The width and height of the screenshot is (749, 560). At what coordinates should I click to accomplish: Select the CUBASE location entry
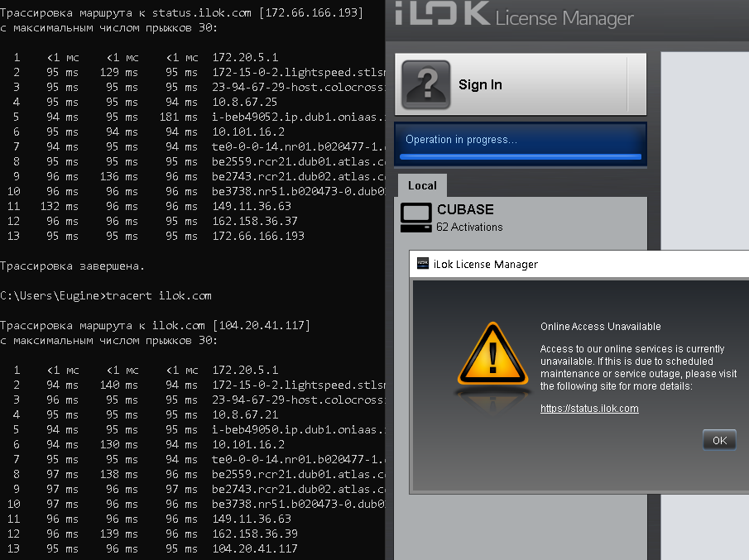[x=521, y=218]
